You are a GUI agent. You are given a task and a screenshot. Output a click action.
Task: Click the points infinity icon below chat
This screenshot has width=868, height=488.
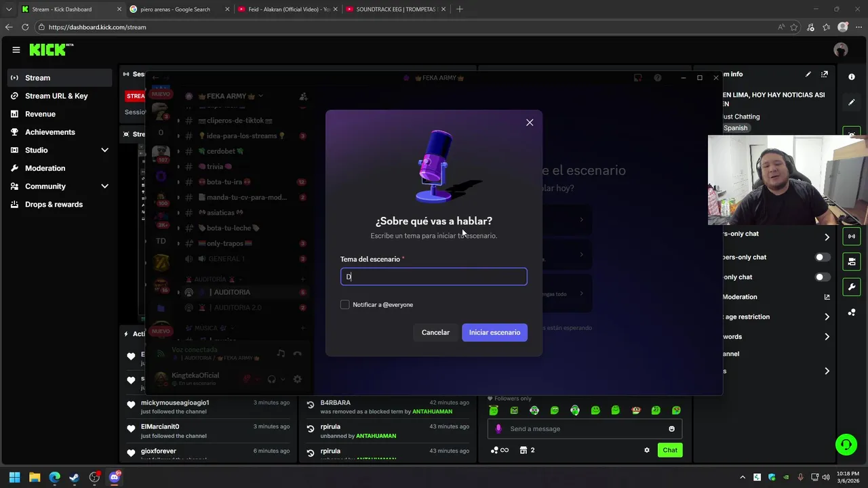[x=500, y=450]
